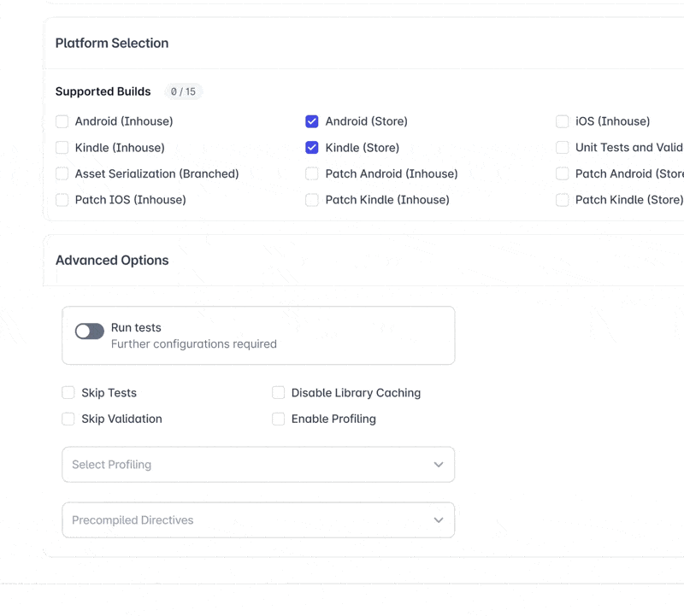Uncheck Kindle (Store) build

pos(312,148)
